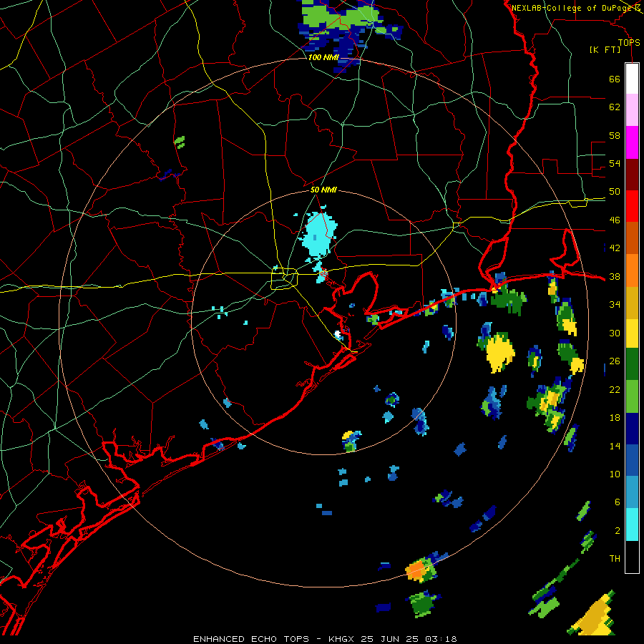
Task: Click the bright red legend swatch
Action: [632, 206]
